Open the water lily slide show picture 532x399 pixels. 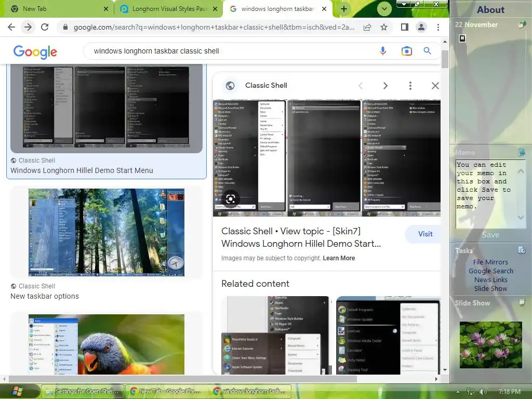(x=490, y=345)
